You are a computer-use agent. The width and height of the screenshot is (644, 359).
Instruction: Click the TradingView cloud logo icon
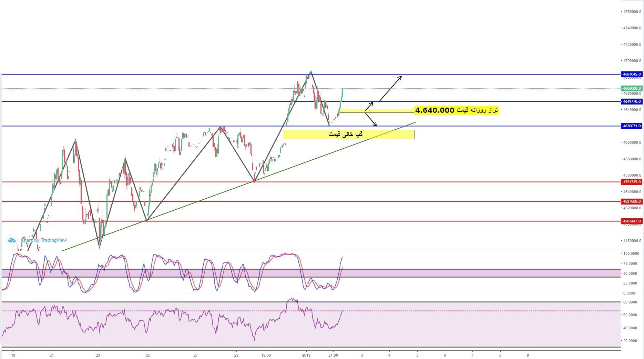pyautogui.click(x=12, y=240)
